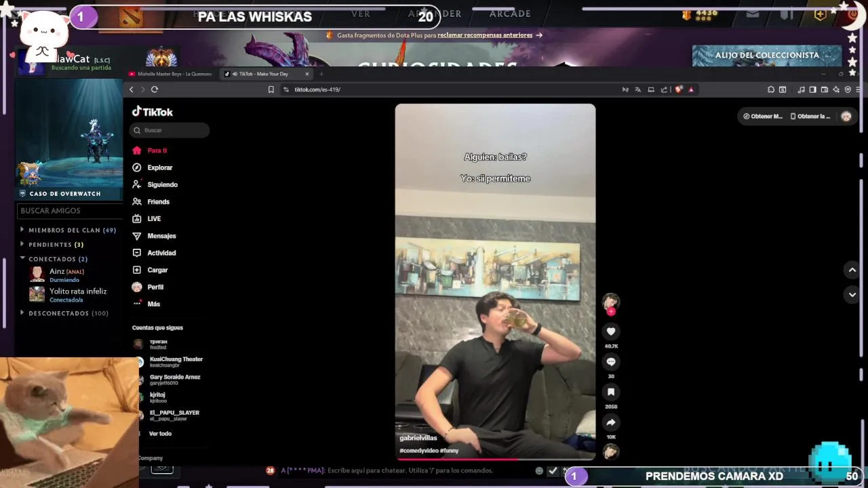Bookmark page icon in address bar
This screenshot has height=488, width=868.
(x=271, y=89)
